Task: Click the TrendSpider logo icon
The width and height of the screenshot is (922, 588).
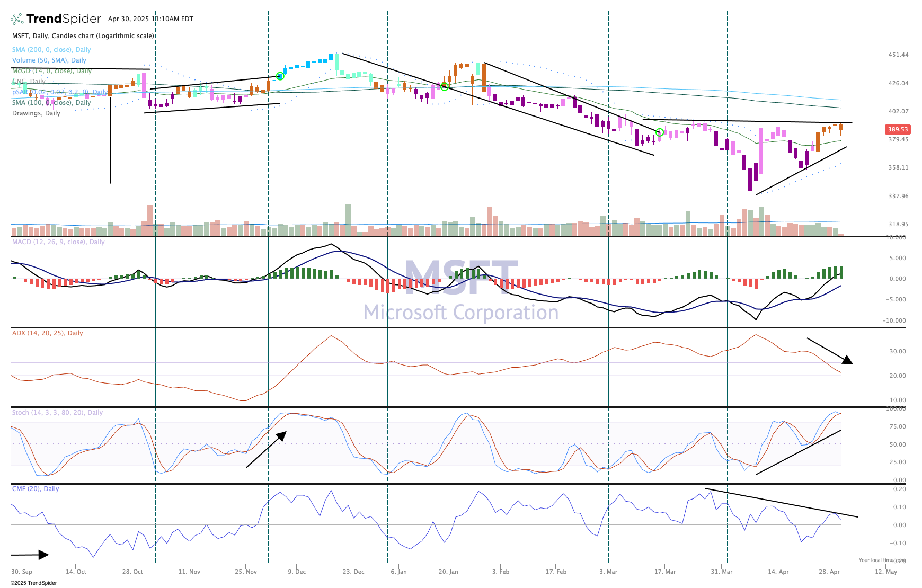Action: click(x=17, y=19)
